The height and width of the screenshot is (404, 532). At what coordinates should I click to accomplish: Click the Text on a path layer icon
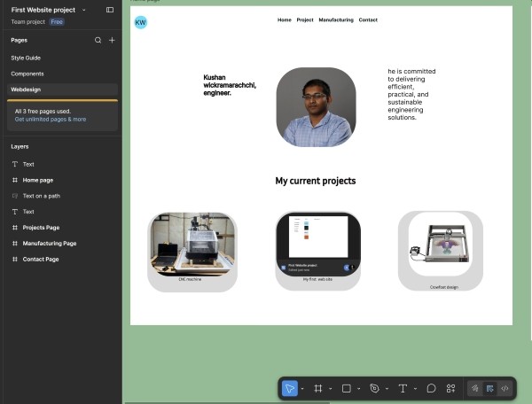click(15, 196)
